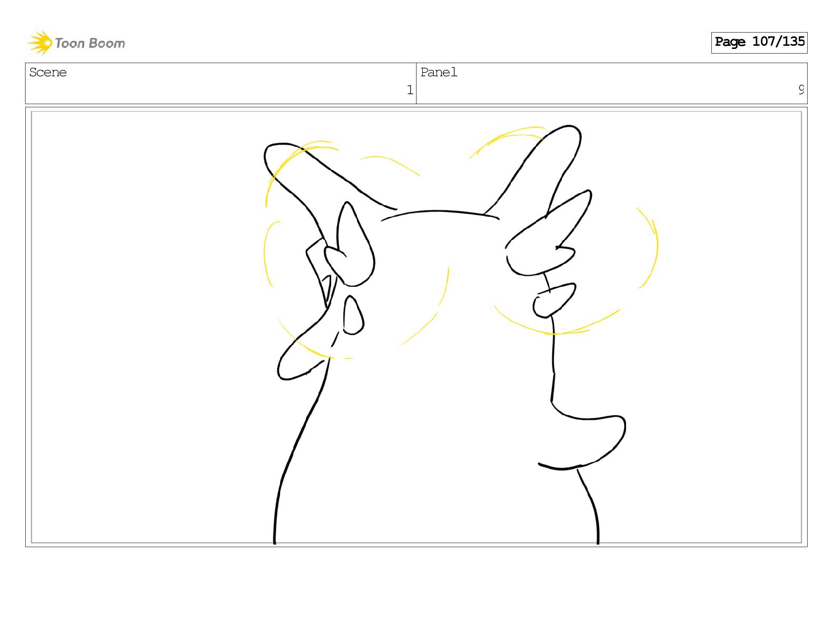834x644 pixels.
Task: Click the Toon Boom logo
Action: pos(76,43)
